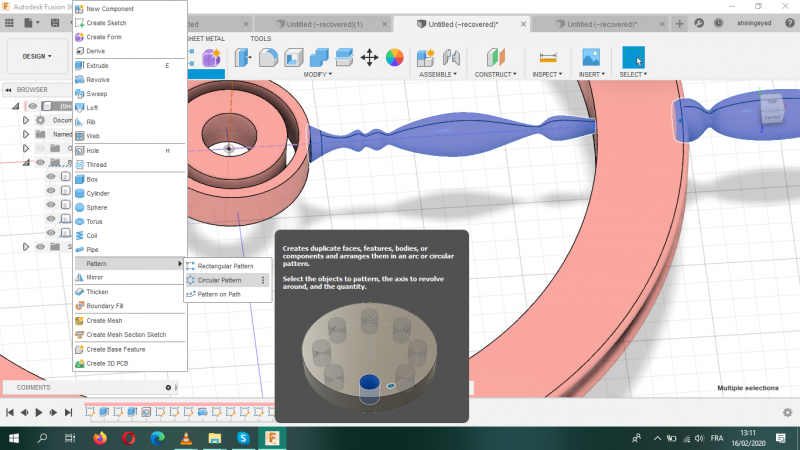The height and width of the screenshot is (450, 800).
Task: Add a new design tab with plus button
Action: [x=679, y=22]
